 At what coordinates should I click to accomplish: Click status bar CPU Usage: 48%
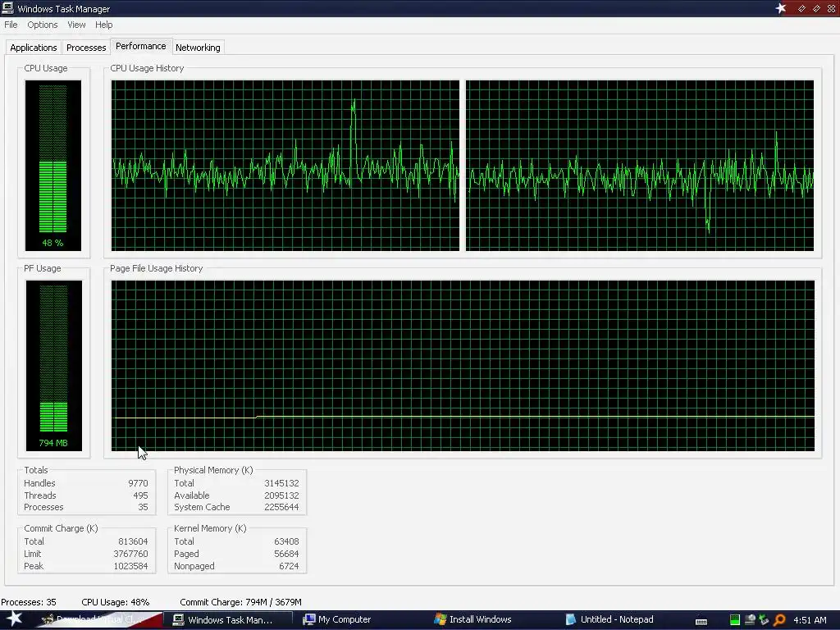[x=115, y=602]
